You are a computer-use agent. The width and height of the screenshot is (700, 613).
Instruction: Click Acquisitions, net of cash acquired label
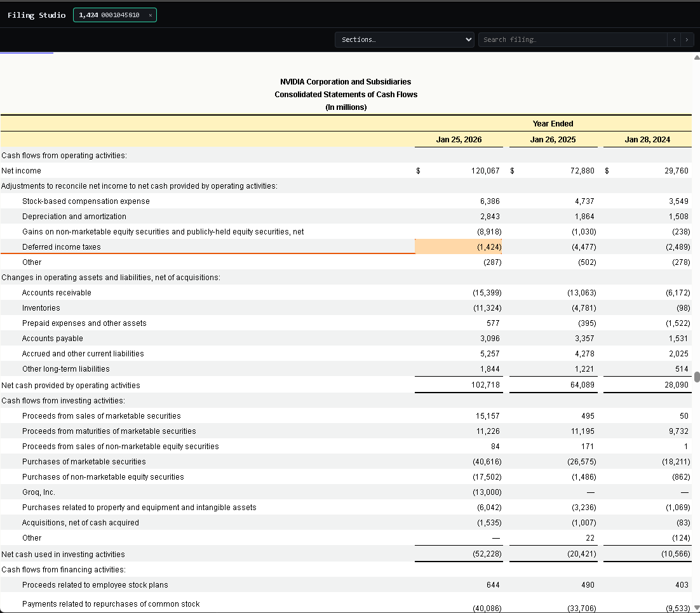pos(81,523)
